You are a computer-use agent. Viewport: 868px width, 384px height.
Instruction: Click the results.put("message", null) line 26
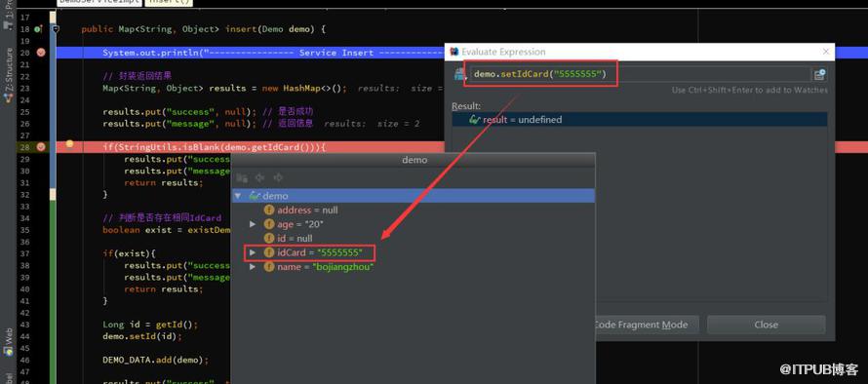click(178, 124)
